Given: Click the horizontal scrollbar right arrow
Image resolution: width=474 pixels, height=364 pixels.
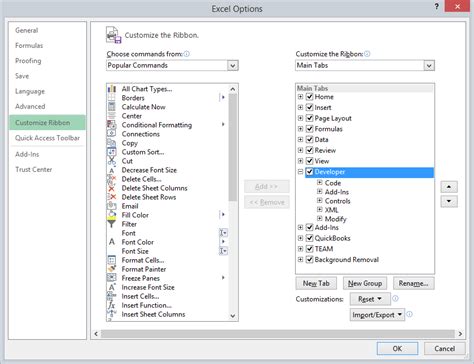Looking at the screenshot, I should coord(460,334).
